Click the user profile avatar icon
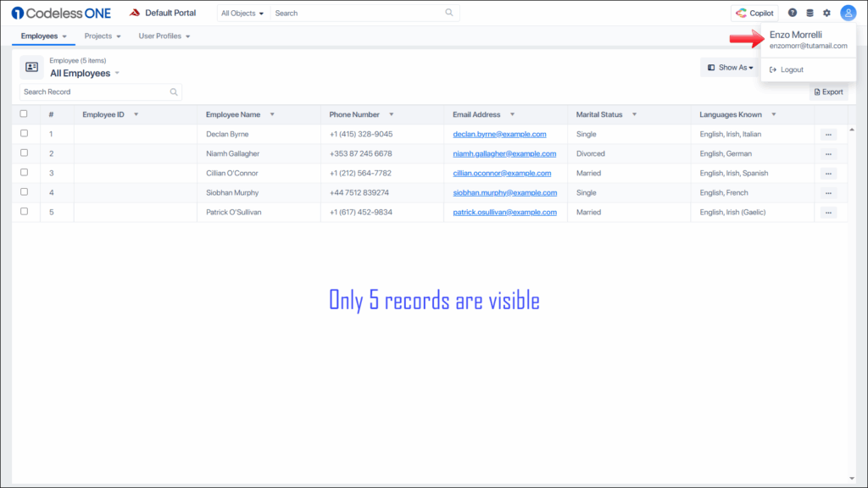This screenshot has width=868, height=488. [x=848, y=13]
